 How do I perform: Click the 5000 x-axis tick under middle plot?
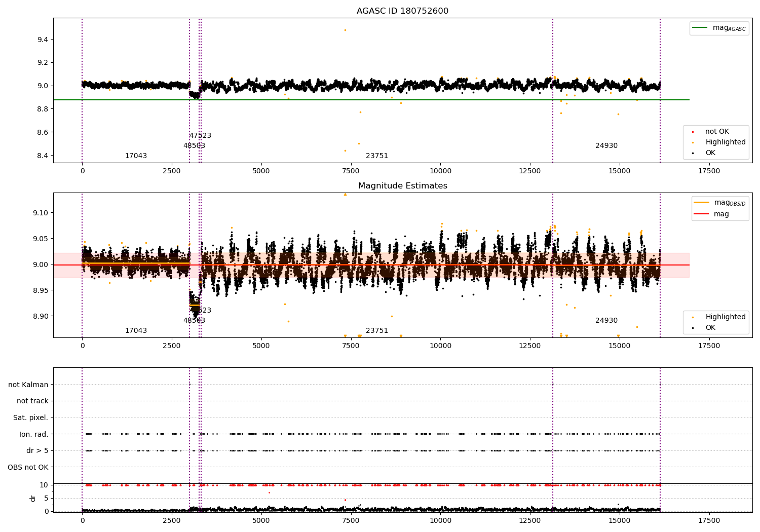[x=261, y=346]
